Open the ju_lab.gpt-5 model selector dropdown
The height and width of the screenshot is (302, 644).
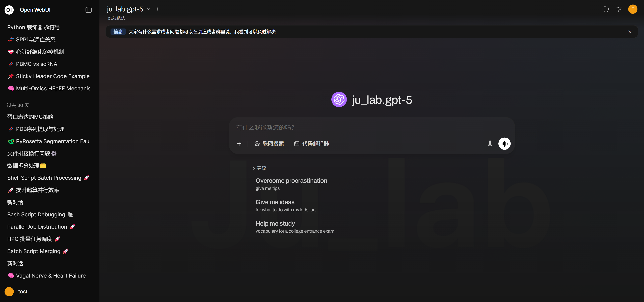pyautogui.click(x=128, y=9)
